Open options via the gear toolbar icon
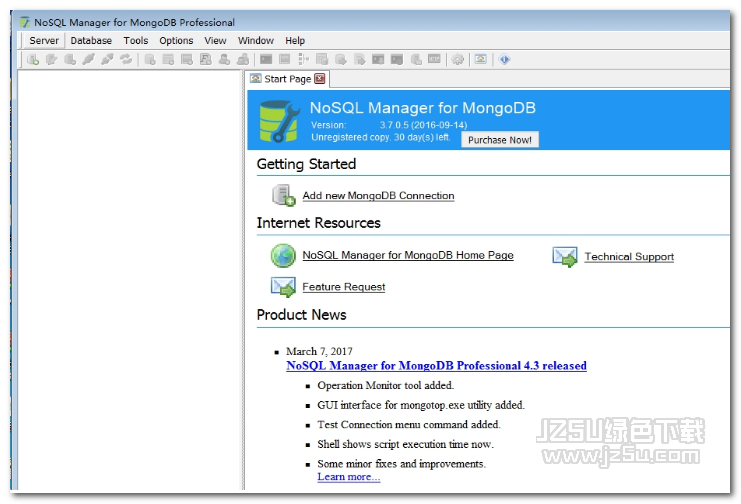Image resolution: width=741 pixels, height=504 pixels. point(457,60)
